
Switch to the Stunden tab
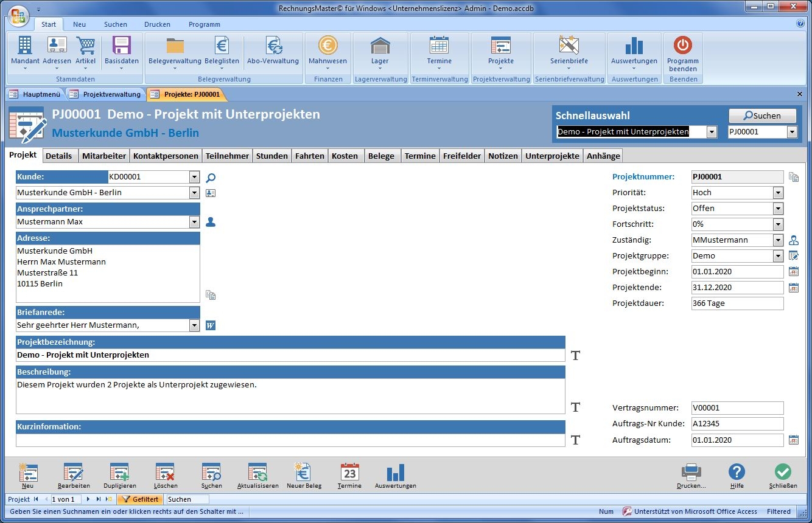(x=272, y=156)
